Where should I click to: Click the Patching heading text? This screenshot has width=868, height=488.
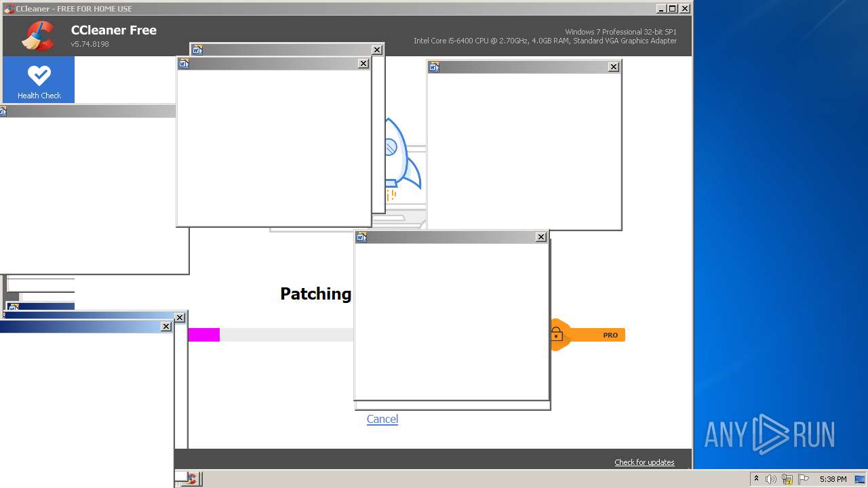(315, 293)
